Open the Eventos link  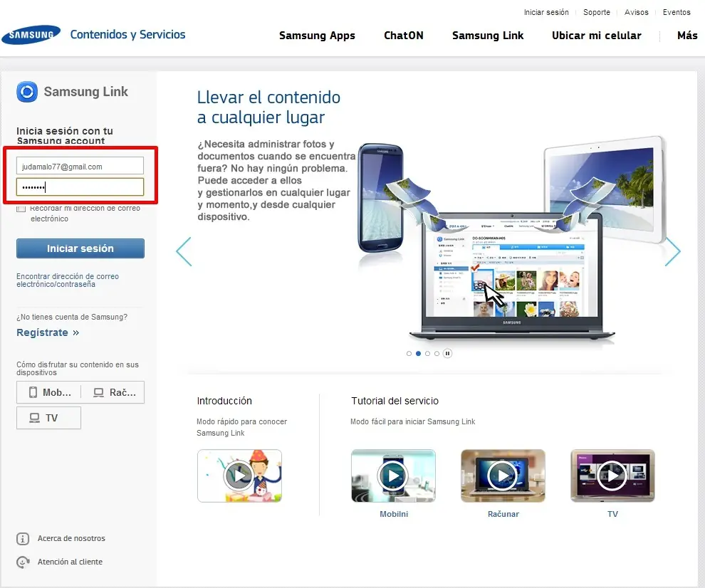tap(677, 12)
